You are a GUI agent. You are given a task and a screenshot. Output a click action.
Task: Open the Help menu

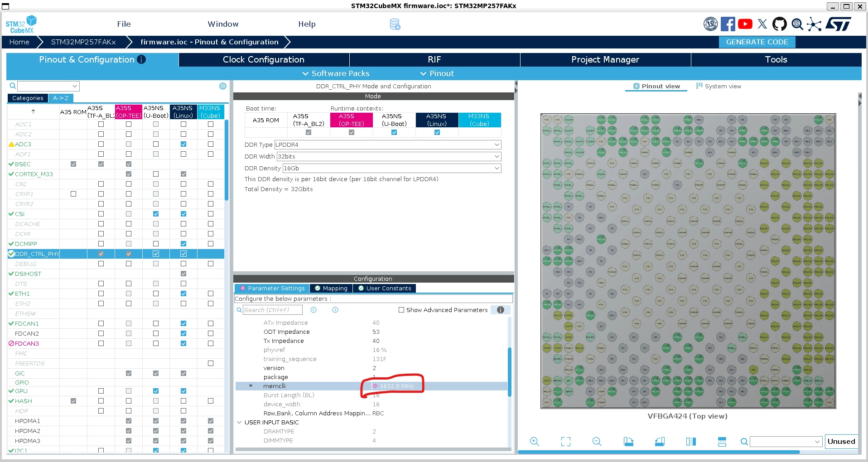[x=307, y=24]
